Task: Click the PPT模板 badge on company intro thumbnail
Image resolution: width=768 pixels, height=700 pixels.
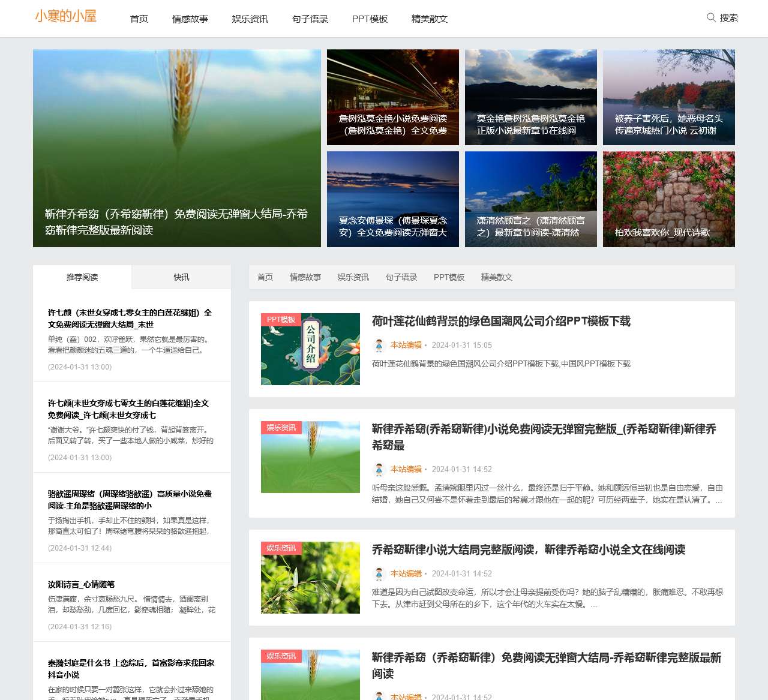Action: (282, 319)
